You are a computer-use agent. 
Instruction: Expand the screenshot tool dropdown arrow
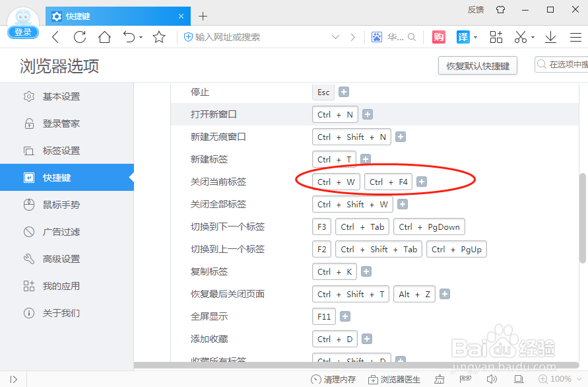[x=533, y=37]
